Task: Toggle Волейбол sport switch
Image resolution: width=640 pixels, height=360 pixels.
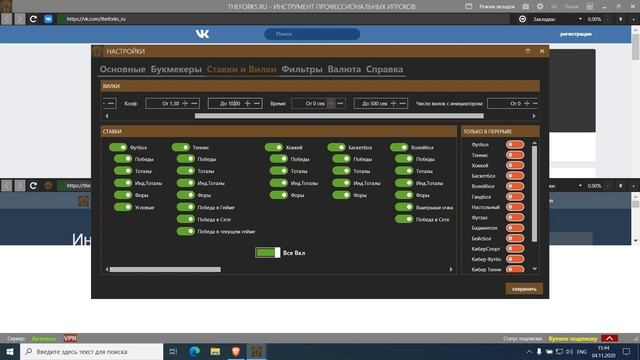Action: (399, 147)
